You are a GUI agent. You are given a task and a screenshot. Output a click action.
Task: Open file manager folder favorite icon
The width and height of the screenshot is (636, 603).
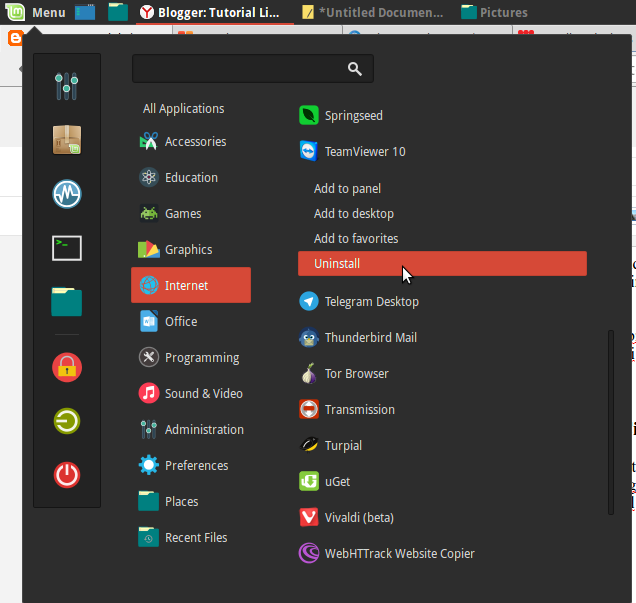click(67, 302)
